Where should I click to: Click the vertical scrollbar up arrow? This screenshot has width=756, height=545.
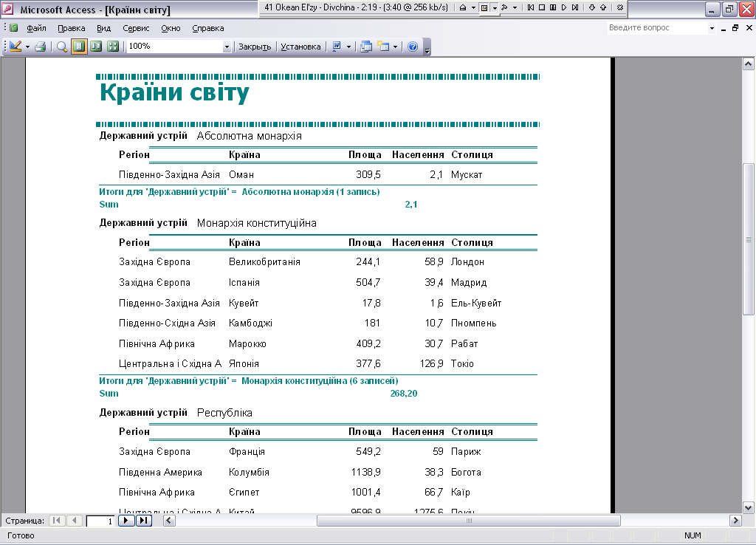[749, 64]
